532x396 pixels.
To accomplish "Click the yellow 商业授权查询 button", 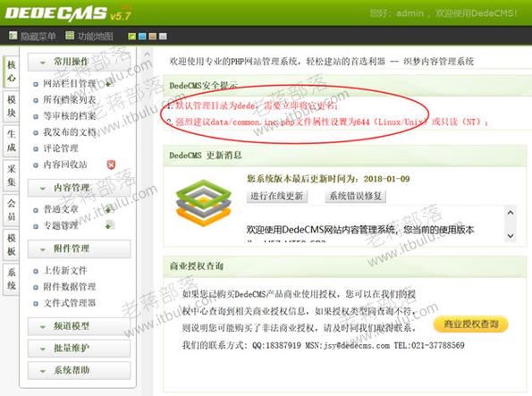I will (471, 324).
